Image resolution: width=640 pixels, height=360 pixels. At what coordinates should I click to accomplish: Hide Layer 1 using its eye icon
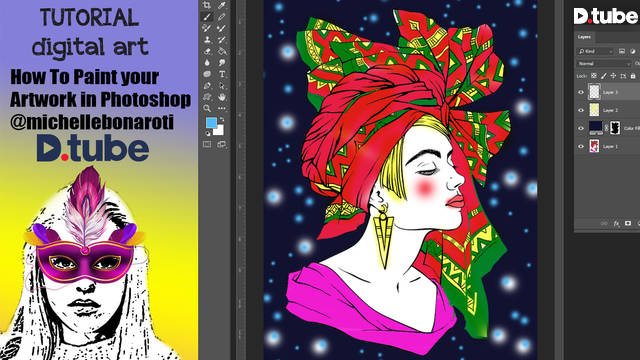tap(581, 146)
